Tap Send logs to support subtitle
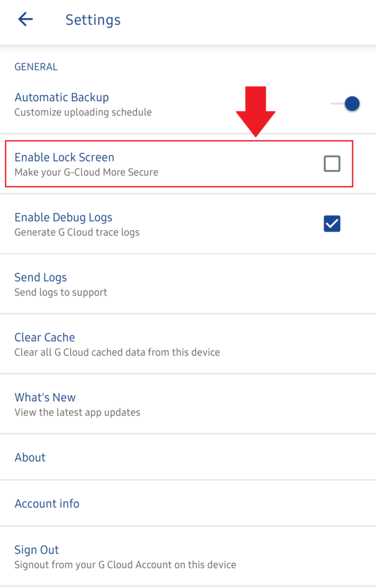 61,292
